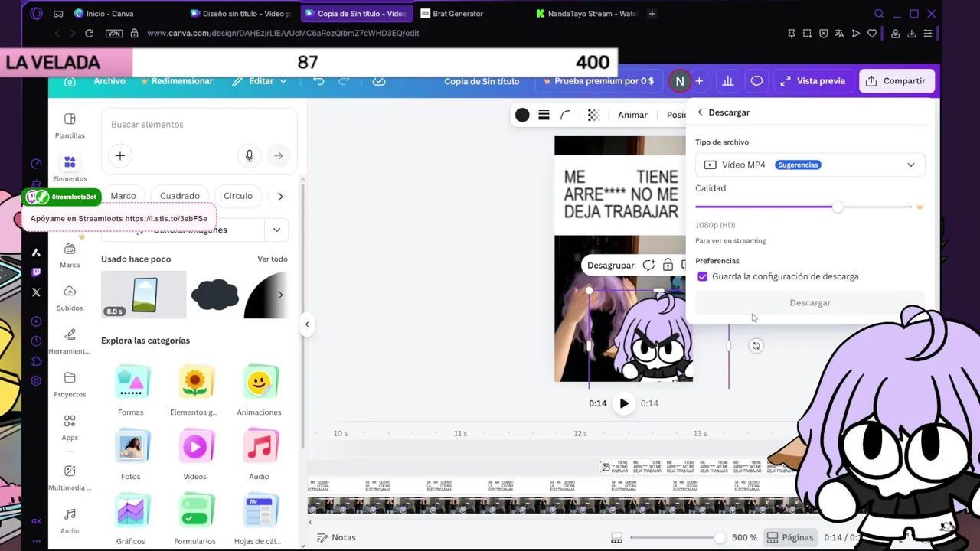This screenshot has width=980, height=551.
Task: Open the Redimensionar menu
Action: pos(177,81)
